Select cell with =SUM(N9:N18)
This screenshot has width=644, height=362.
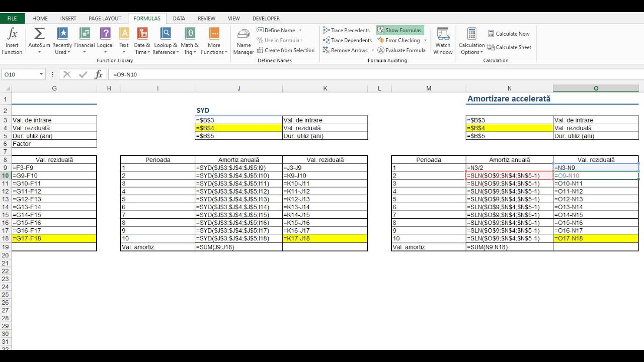[x=510, y=247]
